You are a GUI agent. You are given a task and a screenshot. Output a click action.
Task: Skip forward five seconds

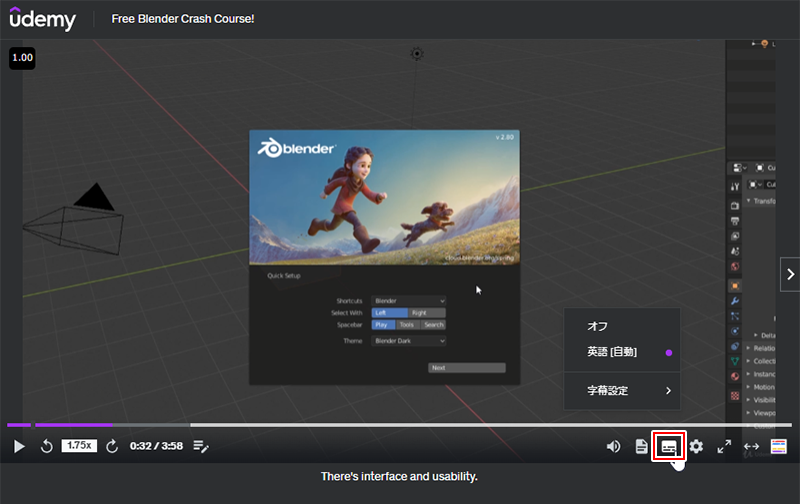112,446
